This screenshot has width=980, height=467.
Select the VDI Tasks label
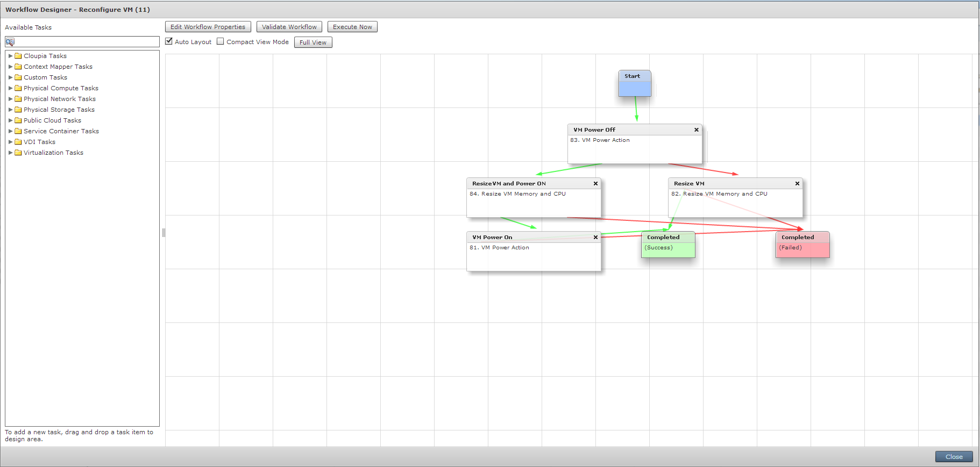39,142
